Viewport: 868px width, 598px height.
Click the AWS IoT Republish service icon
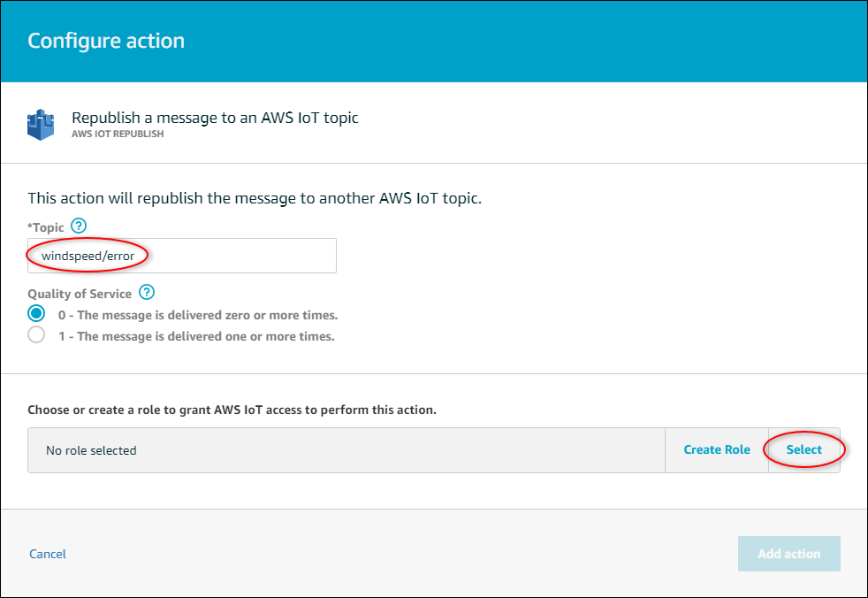pos(39,123)
